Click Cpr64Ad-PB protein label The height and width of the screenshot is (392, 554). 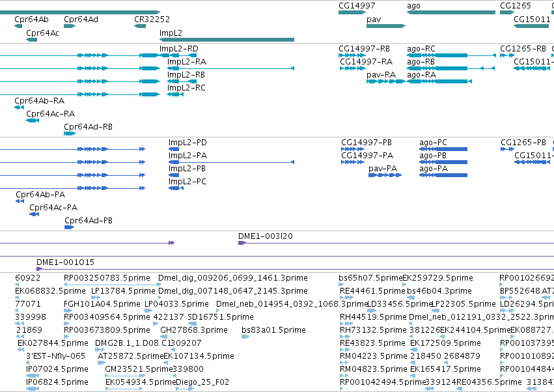click(89, 221)
